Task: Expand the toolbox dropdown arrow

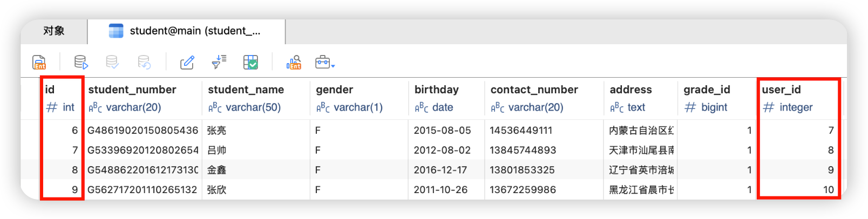Action: (x=333, y=66)
